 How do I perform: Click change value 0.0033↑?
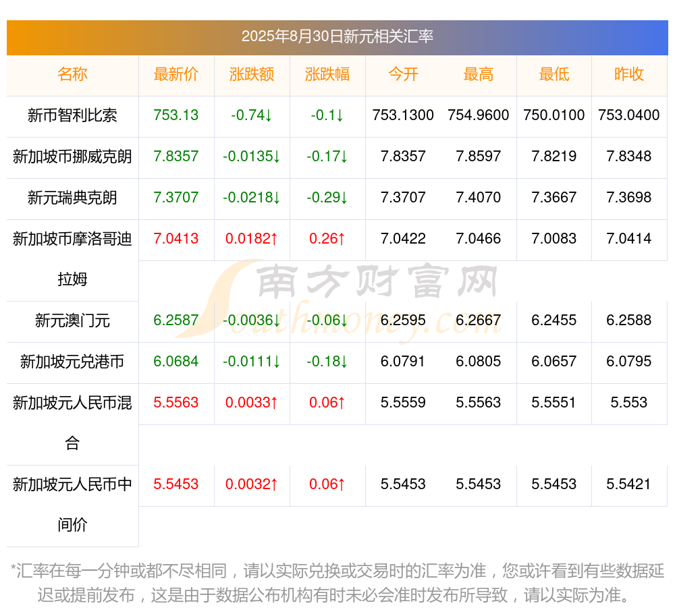(252, 403)
